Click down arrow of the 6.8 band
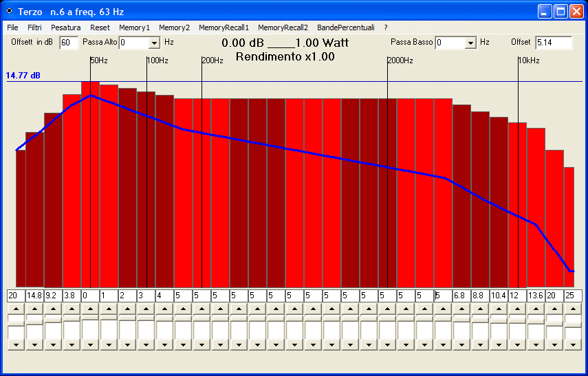The width and height of the screenshot is (588, 376). (461, 345)
